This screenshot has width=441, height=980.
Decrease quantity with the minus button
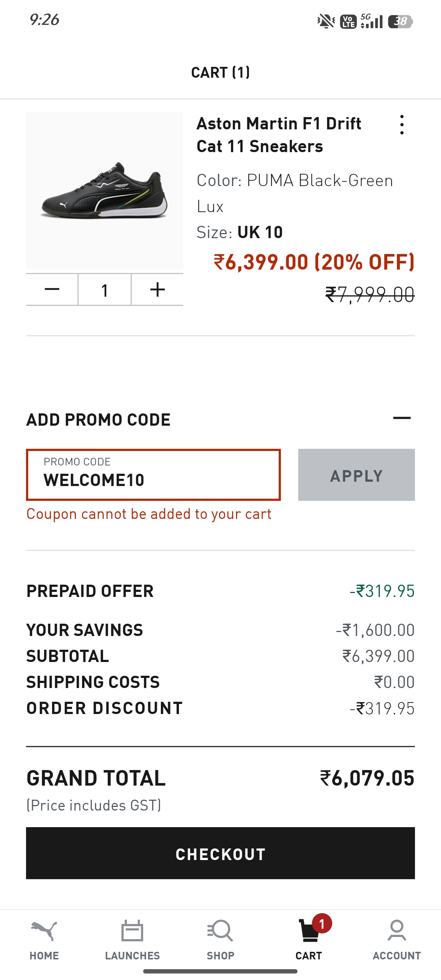pyautogui.click(x=52, y=289)
